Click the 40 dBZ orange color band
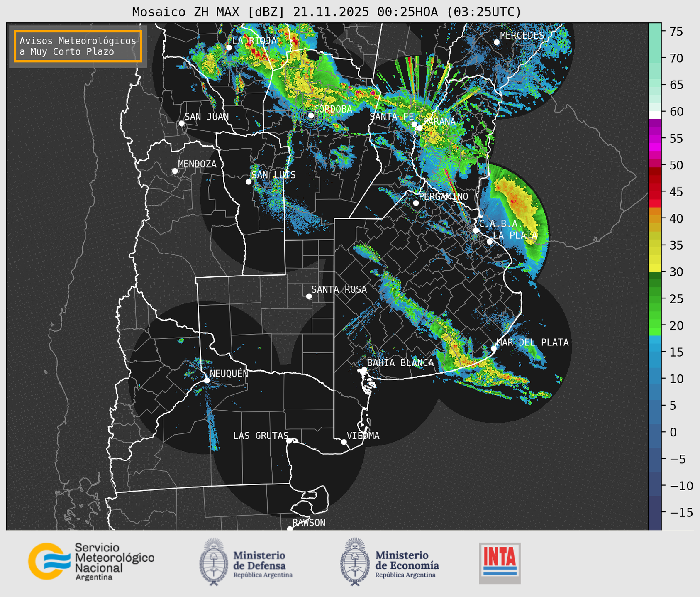Screen dimensions: 700x597 click(x=654, y=219)
